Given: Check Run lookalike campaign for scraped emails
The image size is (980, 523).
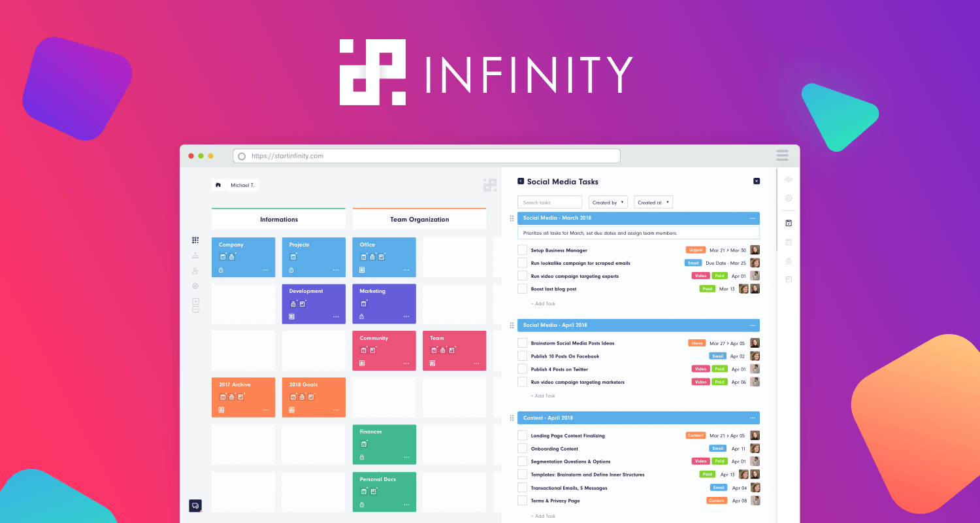Looking at the screenshot, I should (522, 263).
